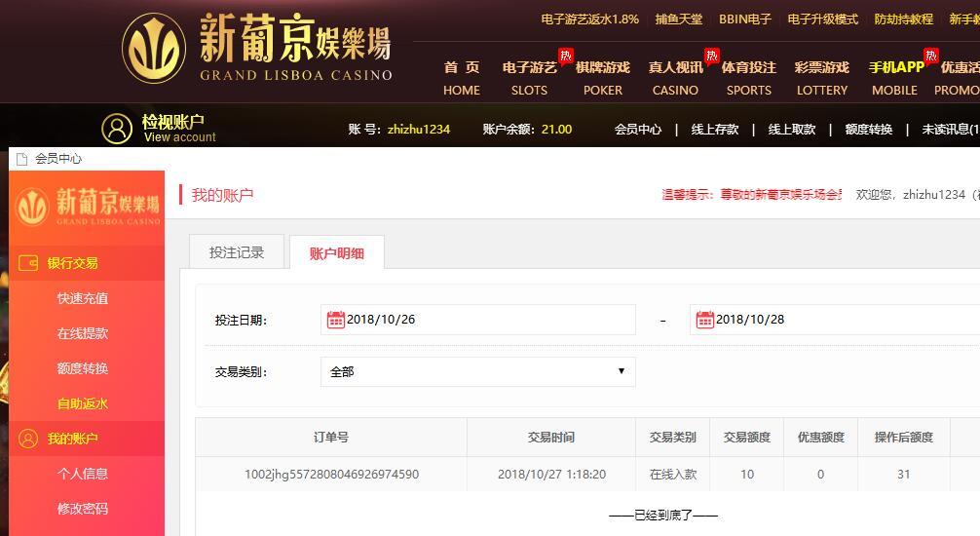Click the 操作后额度 column header

pyautogui.click(x=904, y=438)
